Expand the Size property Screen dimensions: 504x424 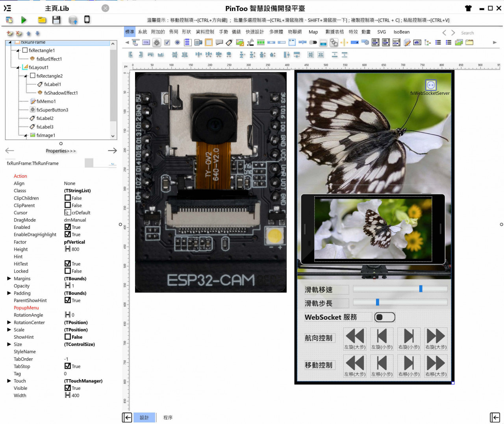(x=9, y=344)
